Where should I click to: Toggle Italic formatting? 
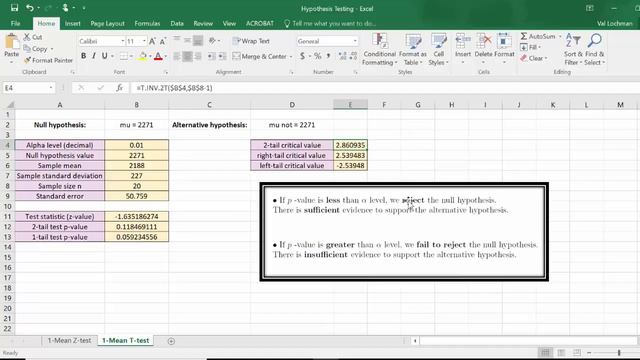[x=94, y=56]
